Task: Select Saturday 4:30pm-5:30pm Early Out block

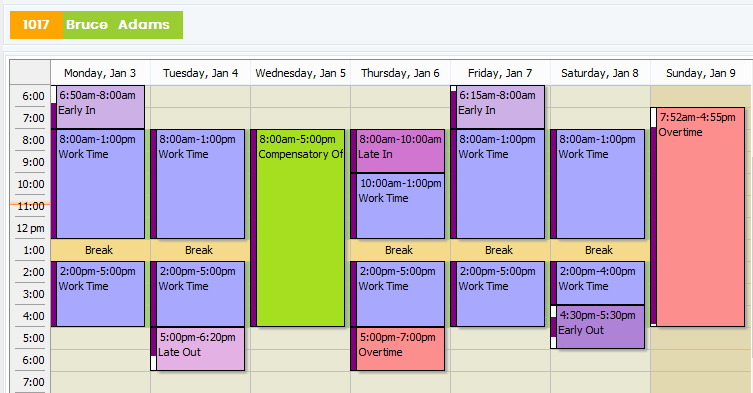Action: click(598, 327)
